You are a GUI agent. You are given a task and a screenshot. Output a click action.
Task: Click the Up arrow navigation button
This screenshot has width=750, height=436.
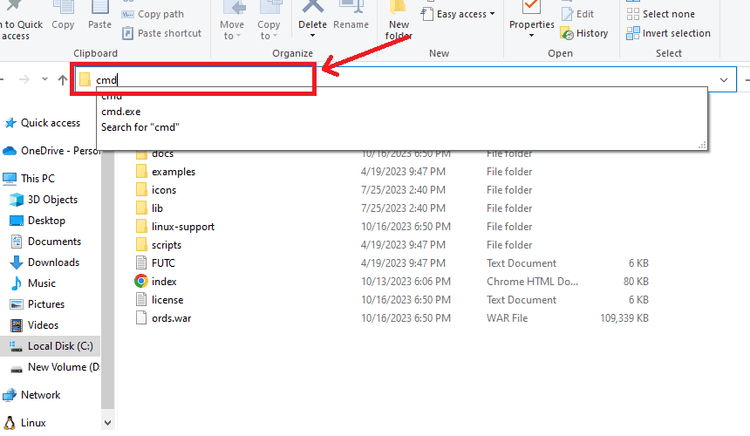point(63,80)
